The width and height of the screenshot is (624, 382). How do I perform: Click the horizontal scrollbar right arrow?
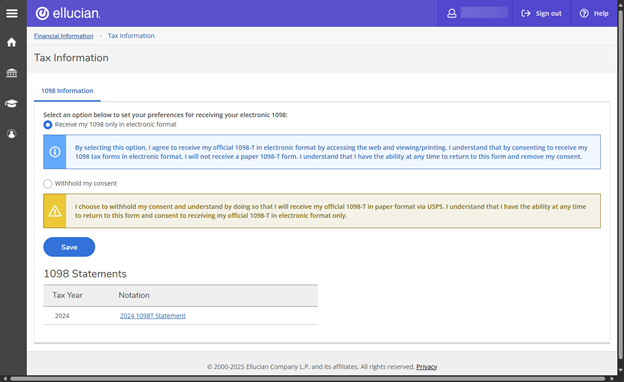(613, 379)
